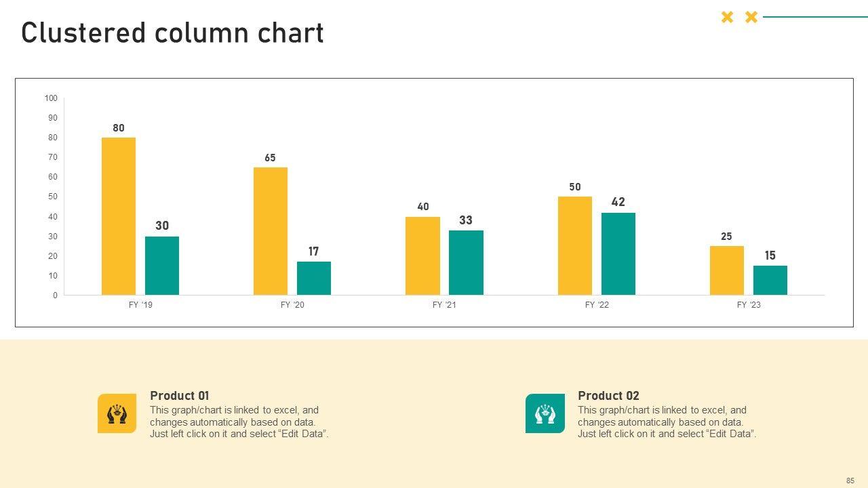Click the FY '22 axis label

click(597, 305)
